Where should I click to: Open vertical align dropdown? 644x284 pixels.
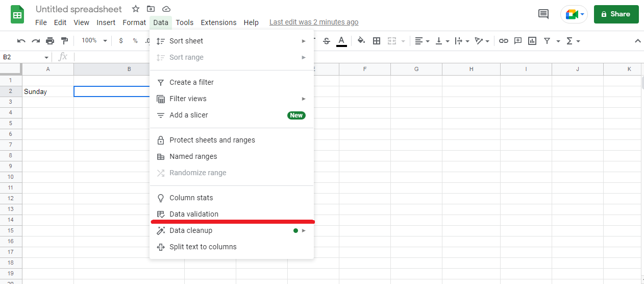tap(442, 41)
